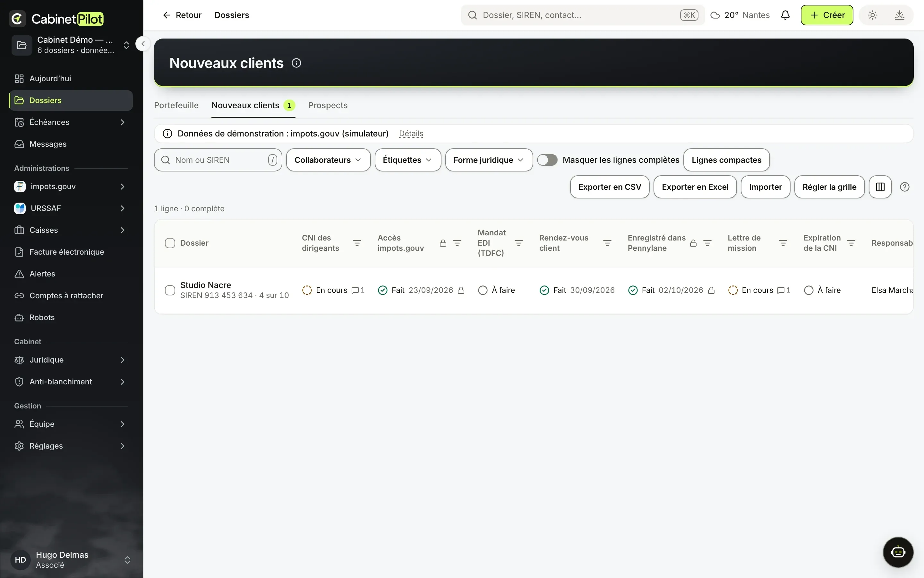Open comment on CNI des dirigeants cell

pos(358,290)
